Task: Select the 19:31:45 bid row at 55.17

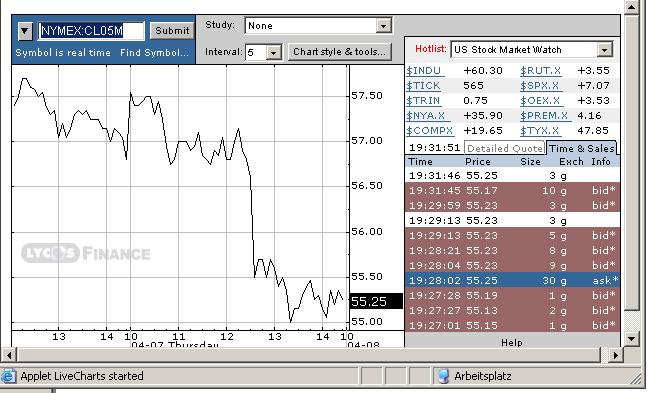Action: click(512, 190)
